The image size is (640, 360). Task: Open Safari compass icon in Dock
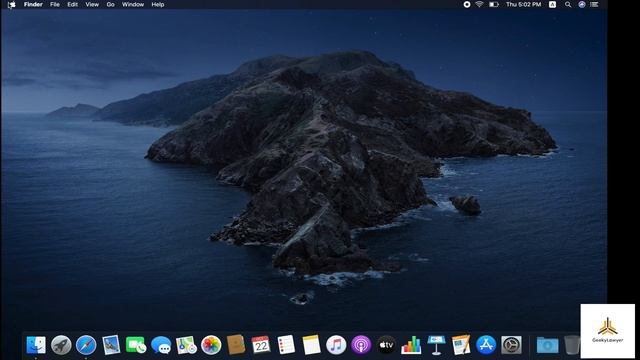coord(86,345)
